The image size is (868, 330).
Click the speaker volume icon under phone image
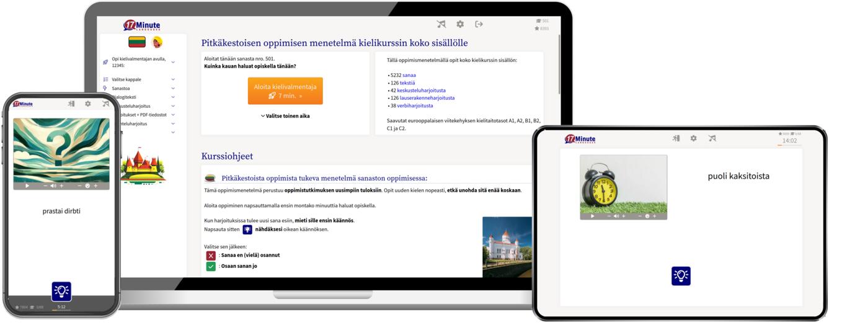53,185
